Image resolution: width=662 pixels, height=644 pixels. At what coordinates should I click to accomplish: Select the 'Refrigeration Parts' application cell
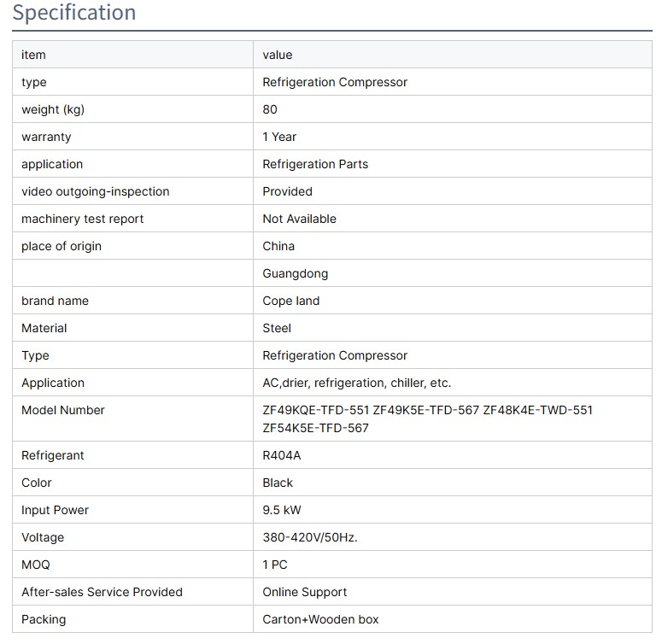click(315, 164)
